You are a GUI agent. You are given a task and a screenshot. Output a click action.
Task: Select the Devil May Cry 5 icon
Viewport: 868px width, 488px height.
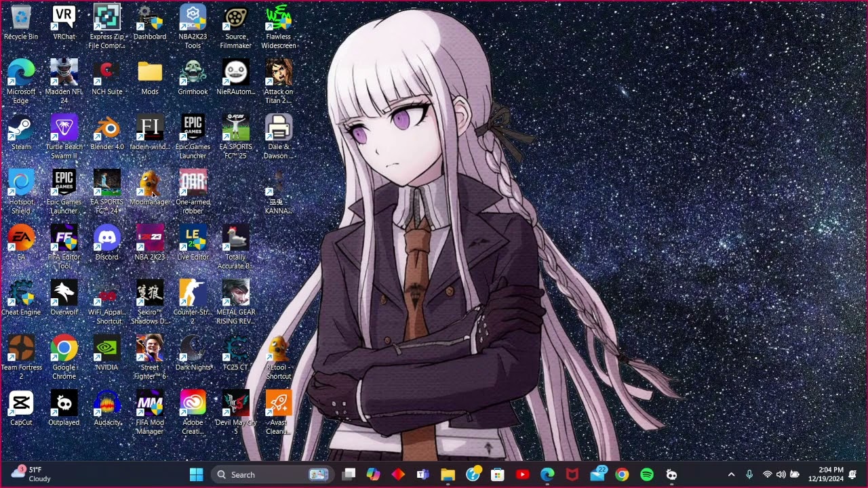coord(235,413)
